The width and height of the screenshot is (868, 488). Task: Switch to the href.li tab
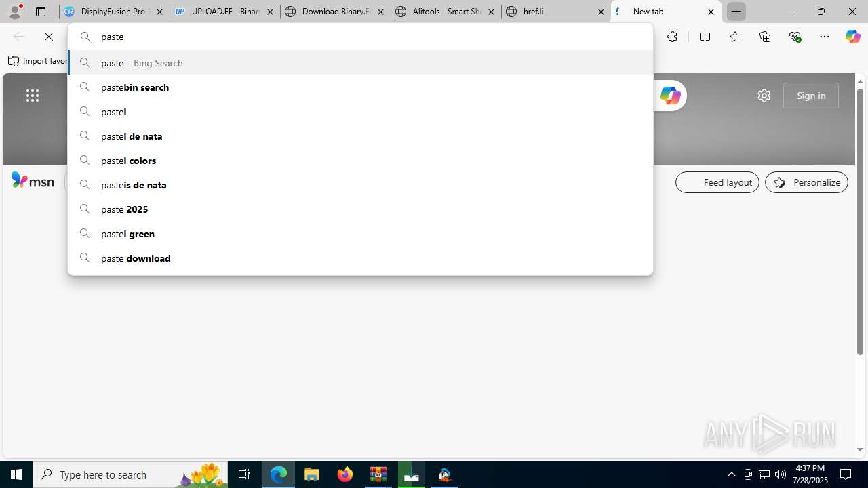coord(556,12)
